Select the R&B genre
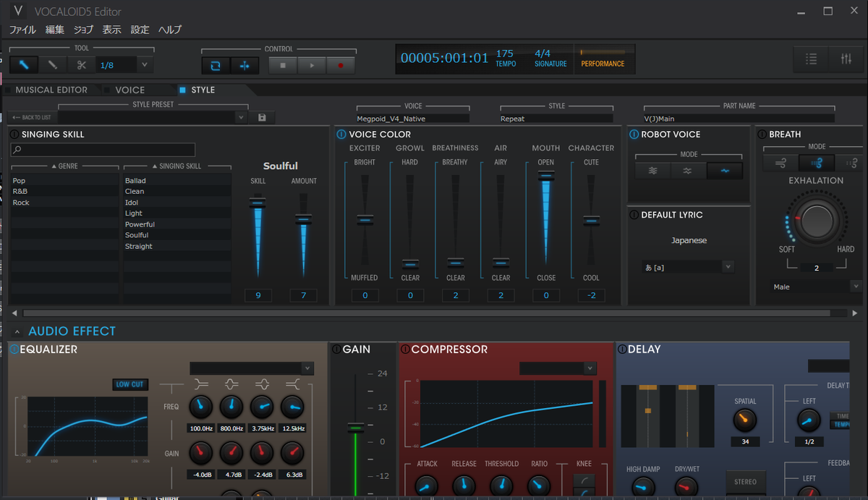The height and width of the screenshot is (500, 868). point(64,192)
